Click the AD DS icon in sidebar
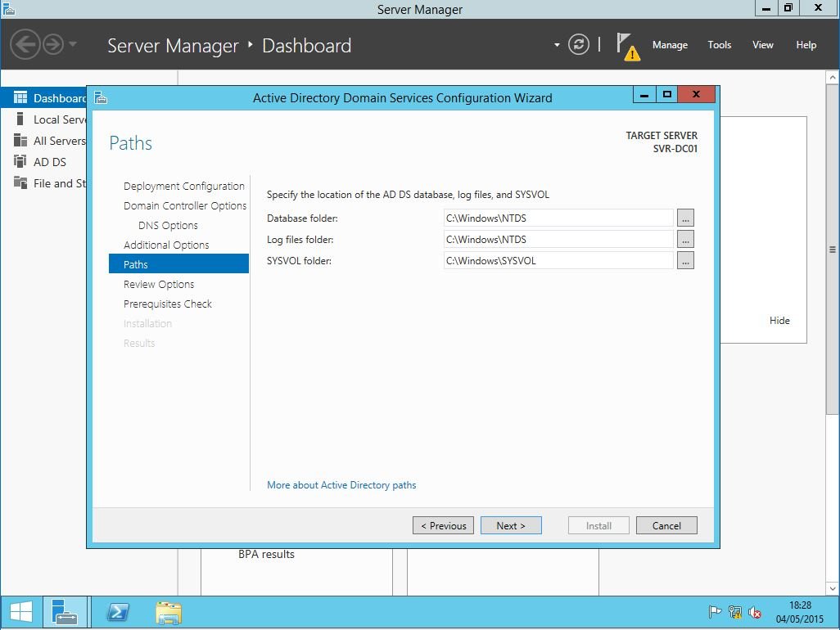 pos(20,162)
